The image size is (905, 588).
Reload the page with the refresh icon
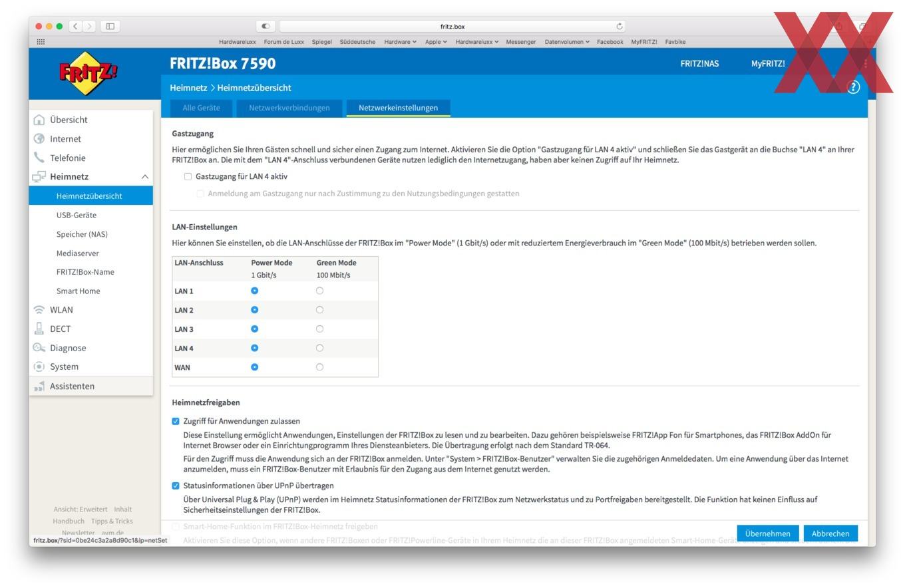point(620,27)
